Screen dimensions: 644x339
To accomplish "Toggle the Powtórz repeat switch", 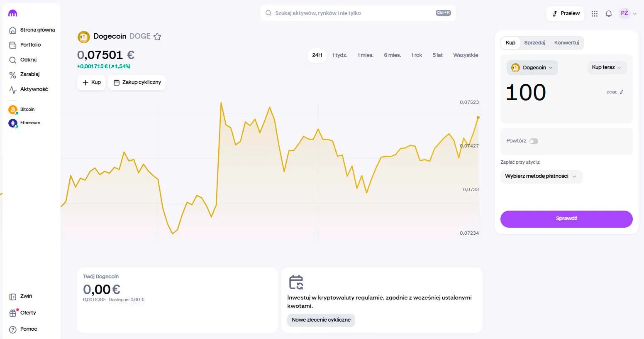I will (x=534, y=141).
